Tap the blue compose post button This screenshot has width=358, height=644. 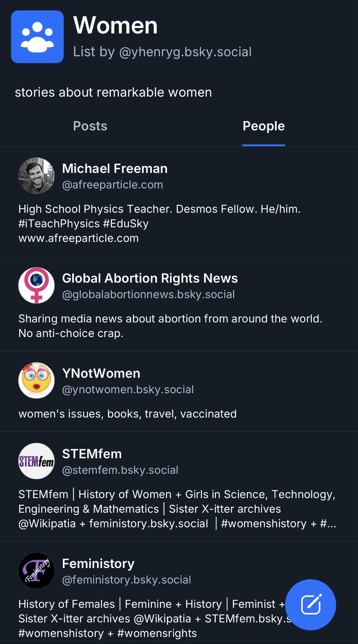(310, 604)
